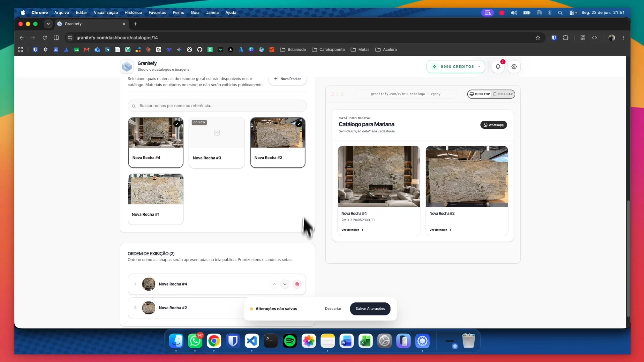Image resolution: width=644 pixels, height=362 pixels.
Task: Go back to previous page
Action: [21, 38]
